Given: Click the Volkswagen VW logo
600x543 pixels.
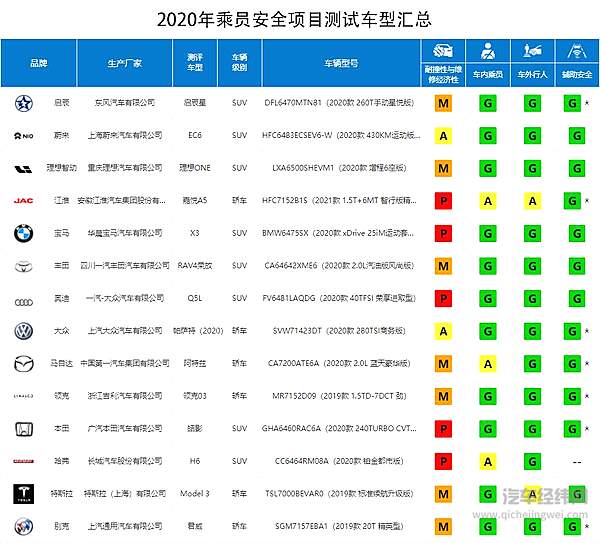Looking at the screenshot, I should click(x=24, y=331).
